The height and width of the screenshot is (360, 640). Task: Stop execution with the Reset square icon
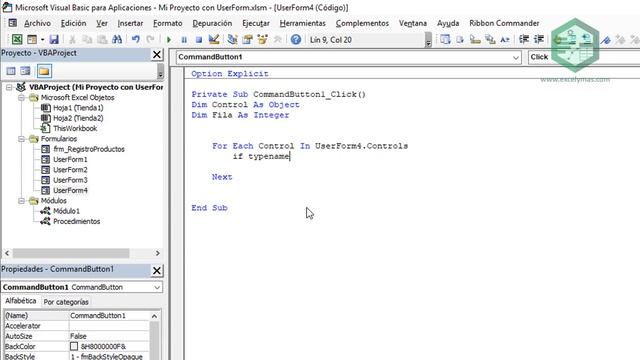tap(198, 40)
